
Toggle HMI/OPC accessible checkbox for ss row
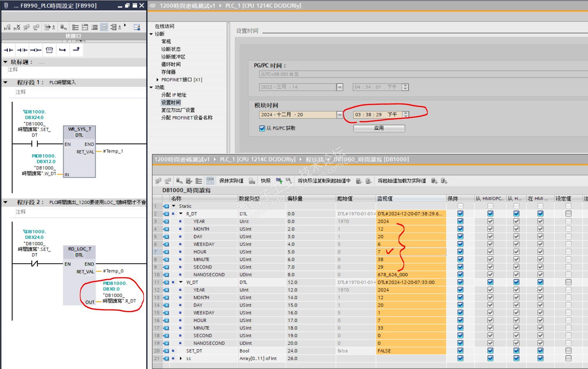pyautogui.click(x=490, y=358)
